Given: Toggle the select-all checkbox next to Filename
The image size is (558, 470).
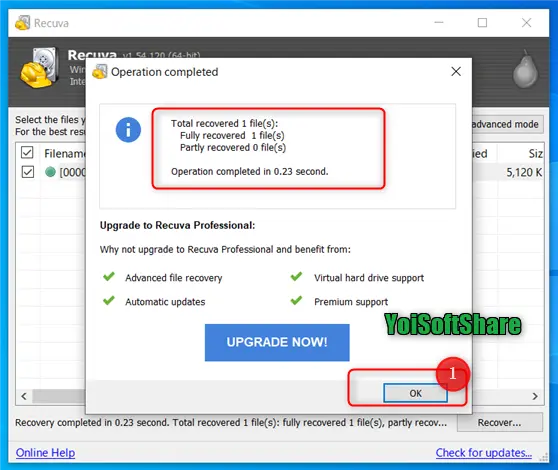Looking at the screenshot, I should coord(27,153).
